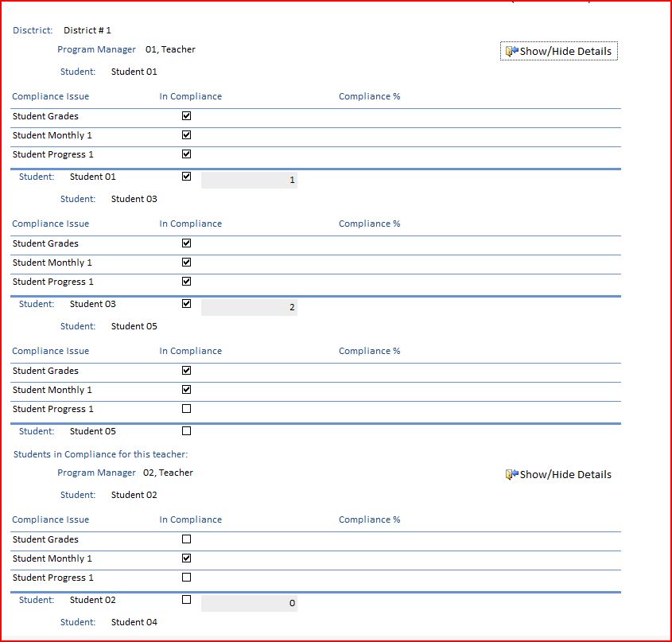Click the Student 01 header name
Screen dimensions: 672x642
pos(134,72)
